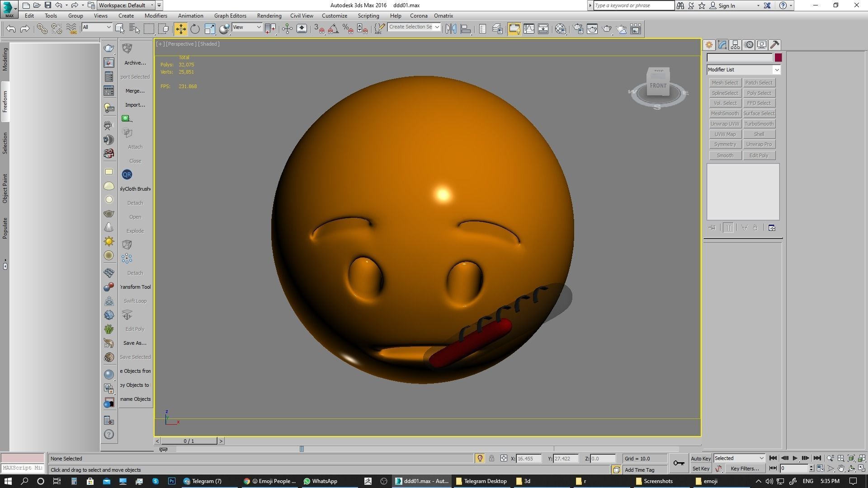
Task: Toggle Set Key mode
Action: tap(701, 469)
